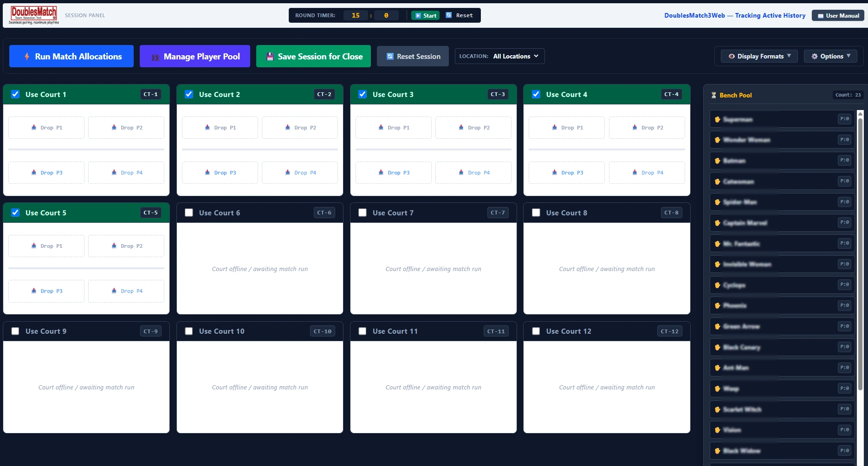Click the hand icon beside Superman
The image size is (868, 466).
[717, 119]
